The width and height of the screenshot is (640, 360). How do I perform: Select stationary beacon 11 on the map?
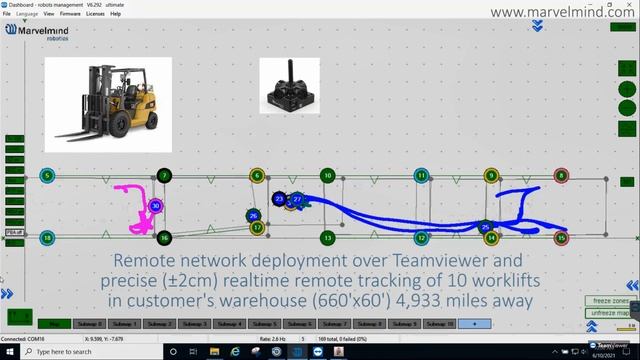coord(421,176)
